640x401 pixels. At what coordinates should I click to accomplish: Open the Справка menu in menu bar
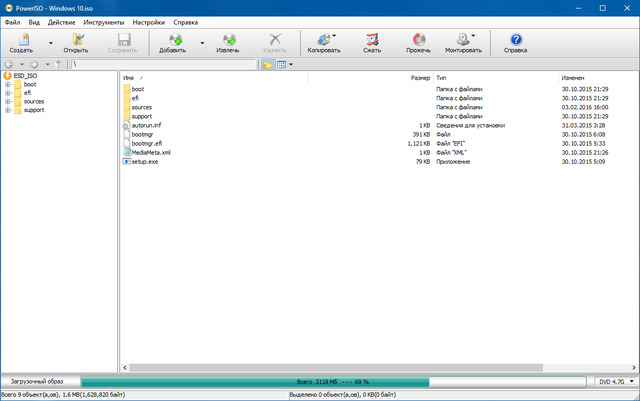point(185,22)
